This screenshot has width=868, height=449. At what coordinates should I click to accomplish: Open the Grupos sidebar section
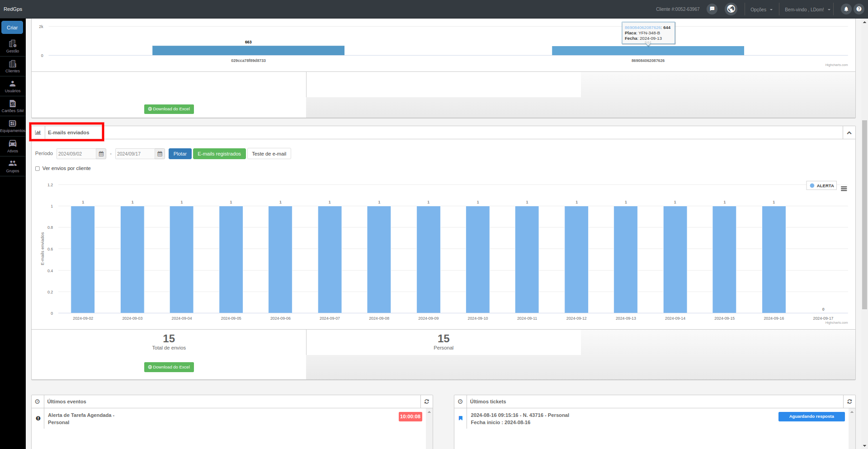13,166
